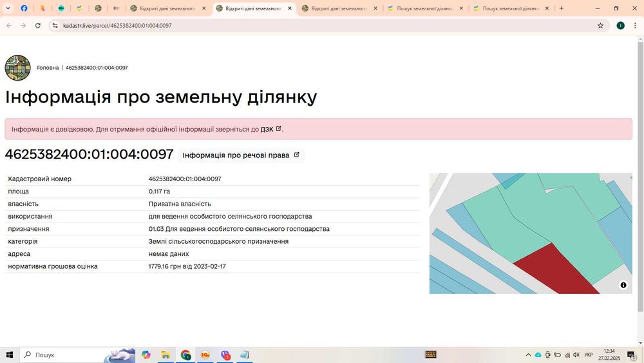Open map attribution info icon
The image size is (644, 363).
[623, 285]
